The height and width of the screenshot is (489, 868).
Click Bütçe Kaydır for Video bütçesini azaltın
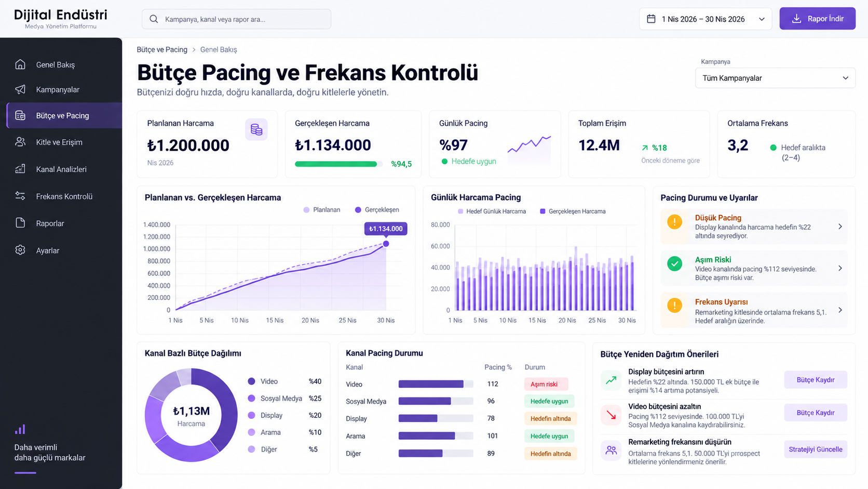coord(816,413)
